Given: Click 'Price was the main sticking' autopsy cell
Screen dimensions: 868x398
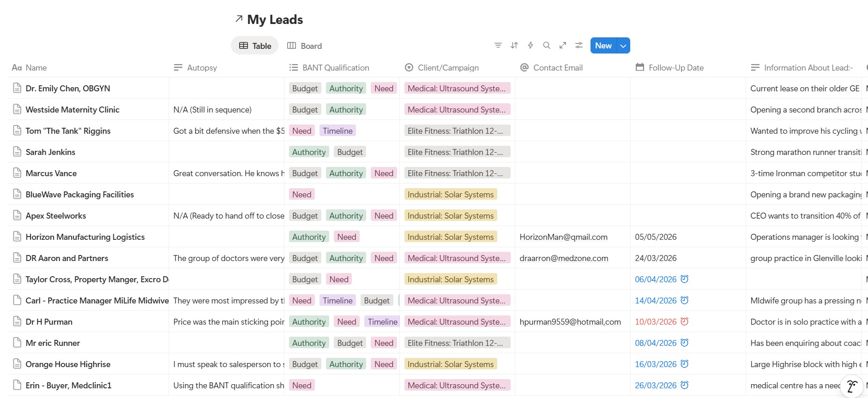Looking at the screenshot, I should (227, 321).
